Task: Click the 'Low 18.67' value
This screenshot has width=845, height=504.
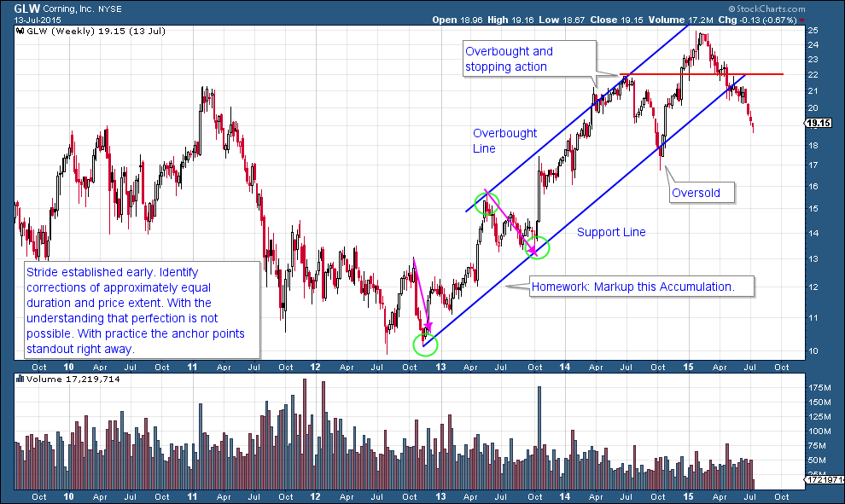Action: point(562,20)
